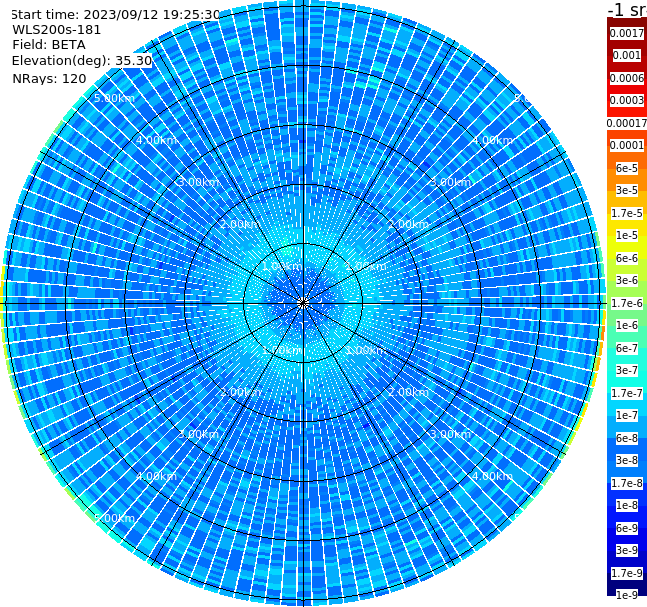Click the 6e-9 colorbar label
Viewport: 647px width, 607px height.
pos(627,528)
